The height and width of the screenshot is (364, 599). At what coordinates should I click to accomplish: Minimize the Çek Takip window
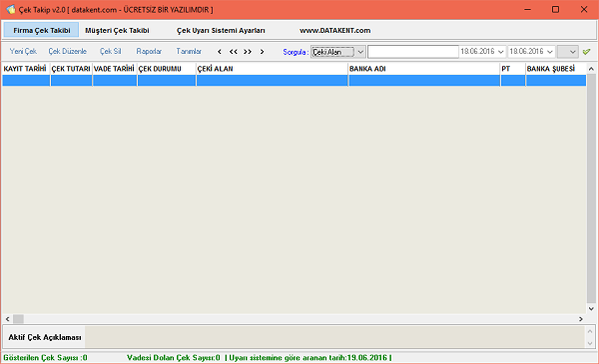coord(527,10)
